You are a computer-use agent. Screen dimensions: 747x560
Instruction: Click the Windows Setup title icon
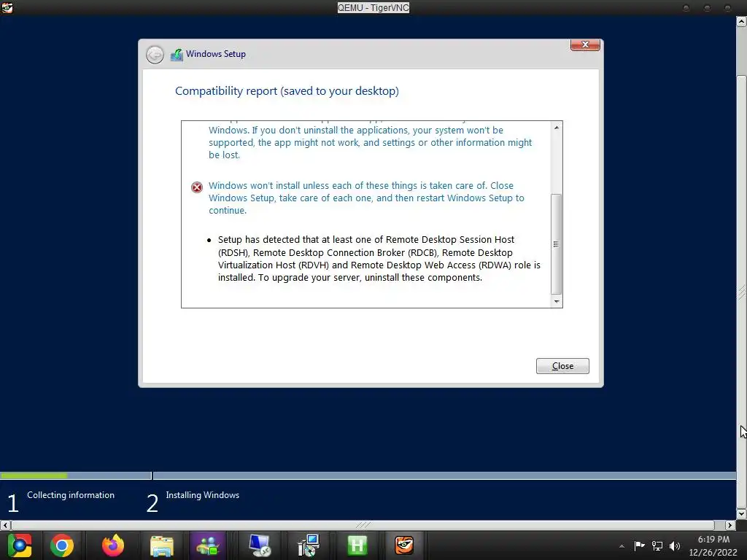pos(177,55)
